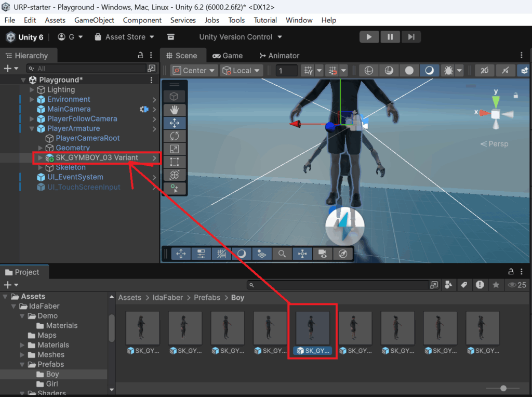Collapse the Prefabs folder in Assets tree
The width and height of the screenshot is (532, 397).
click(23, 364)
